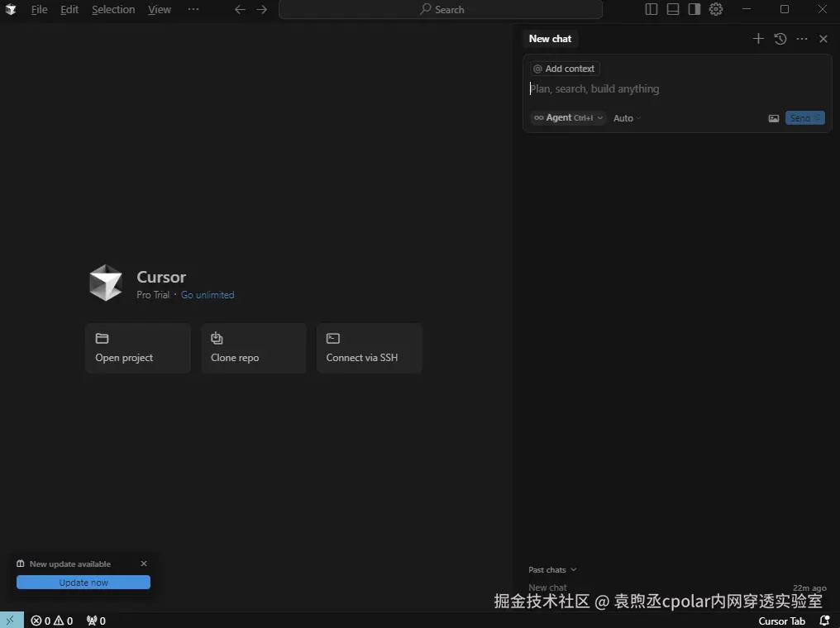The image size is (840, 628).
Task: Click the Send button
Action: [804, 118]
